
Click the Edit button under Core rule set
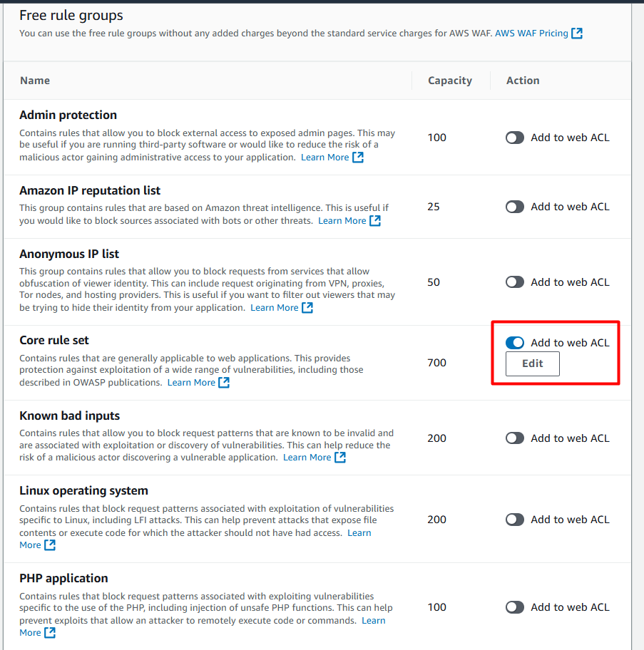pos(532,363)
